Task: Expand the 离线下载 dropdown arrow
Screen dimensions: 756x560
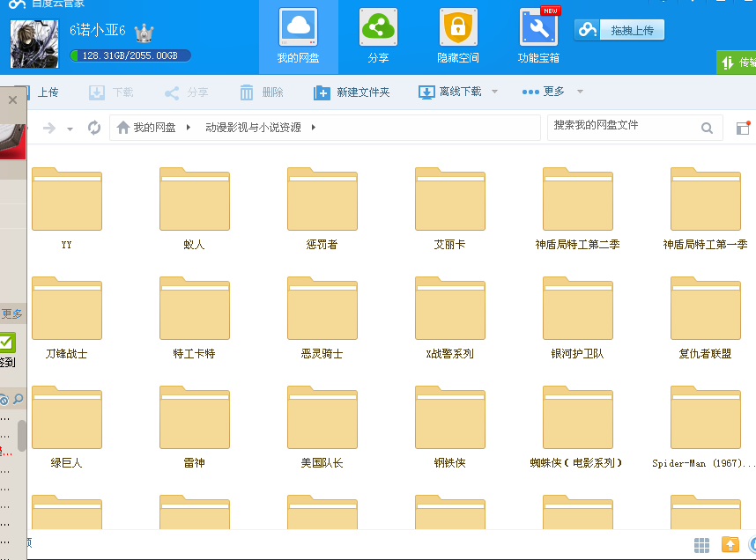Action: tap(494, 91)
